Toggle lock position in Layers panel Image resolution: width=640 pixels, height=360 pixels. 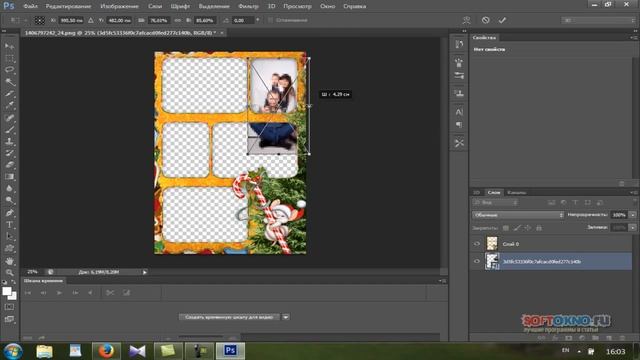(528, 228)
